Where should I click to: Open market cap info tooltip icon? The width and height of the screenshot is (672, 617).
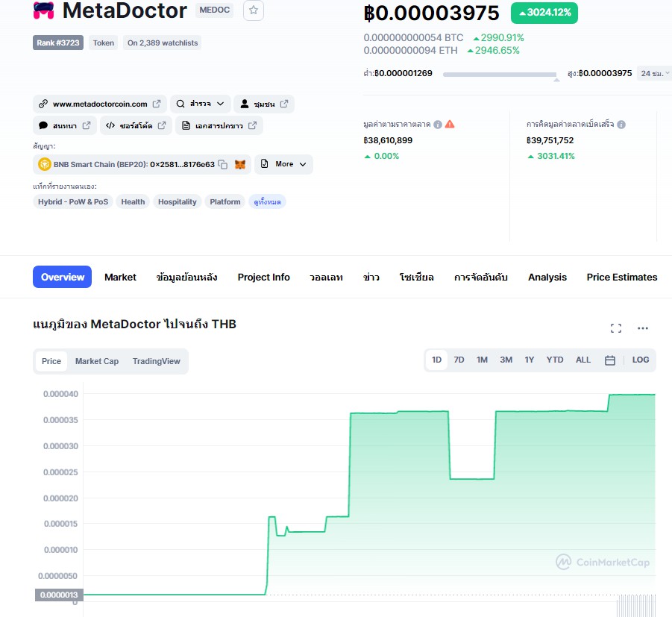coord(438,125)
